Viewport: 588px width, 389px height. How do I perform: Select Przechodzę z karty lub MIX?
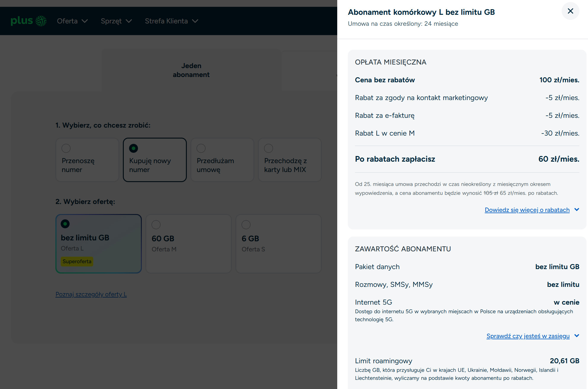click(269, 148)
